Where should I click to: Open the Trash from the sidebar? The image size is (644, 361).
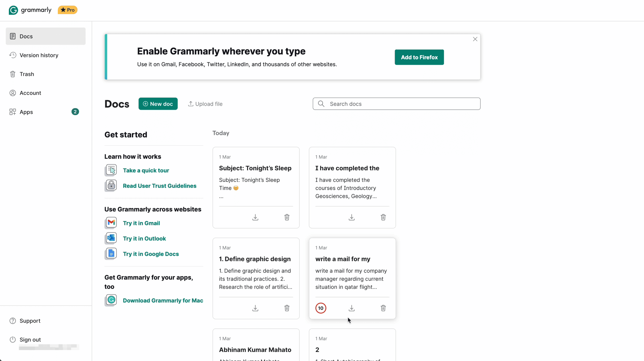[27, 74]
